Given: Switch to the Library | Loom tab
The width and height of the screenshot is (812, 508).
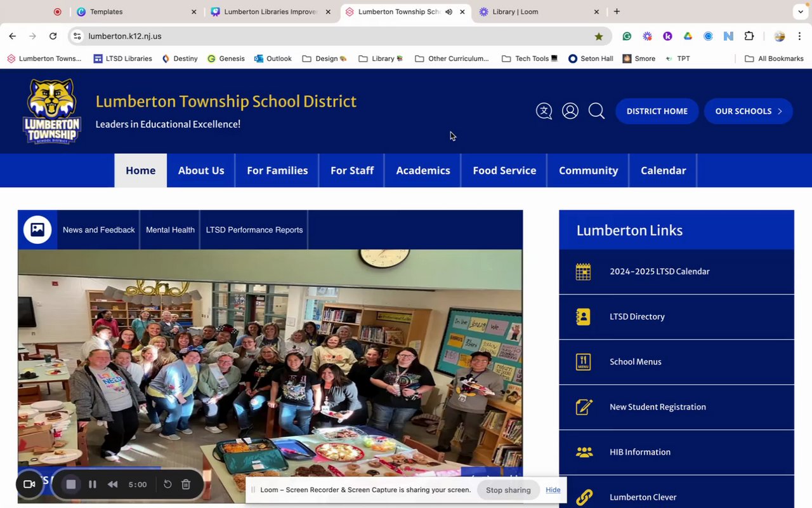Looking at the screenshot, I should pos(539,11).
